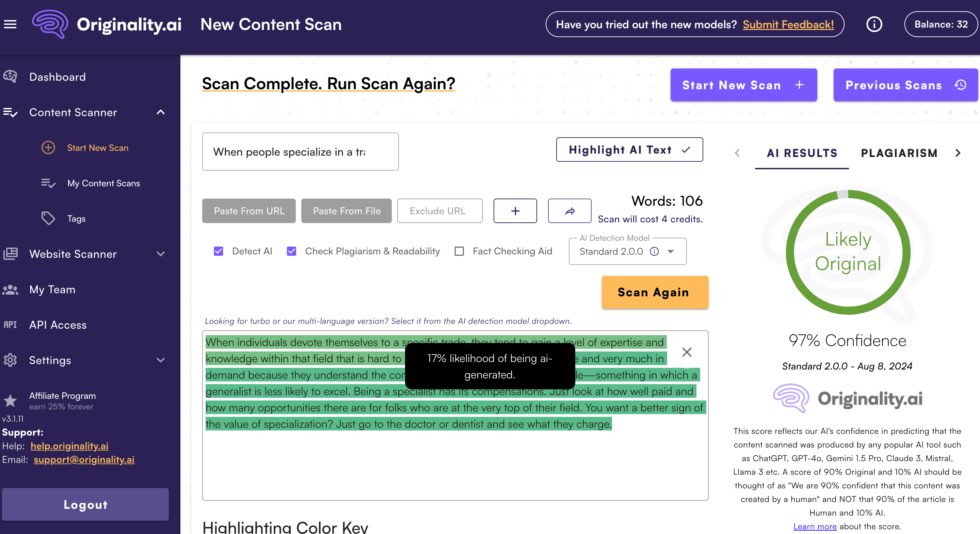980x534 pixels.
Task: Click the info circle icon in header
Action: [874, 25]
